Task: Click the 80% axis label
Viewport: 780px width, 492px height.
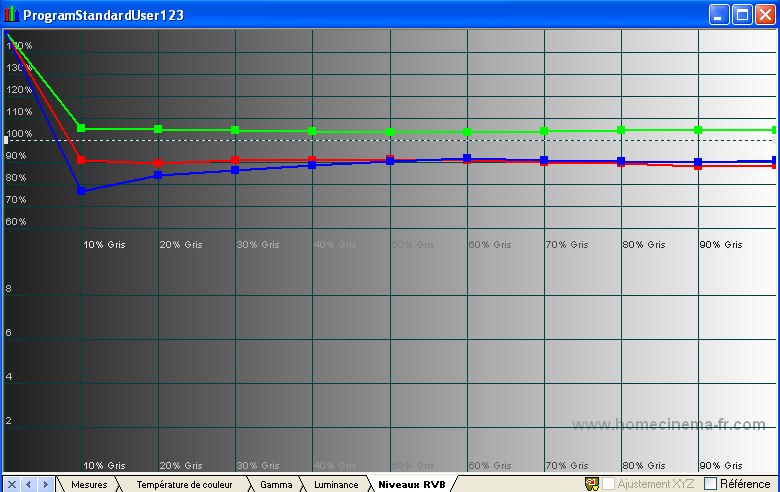Action: tap(16, 178)
